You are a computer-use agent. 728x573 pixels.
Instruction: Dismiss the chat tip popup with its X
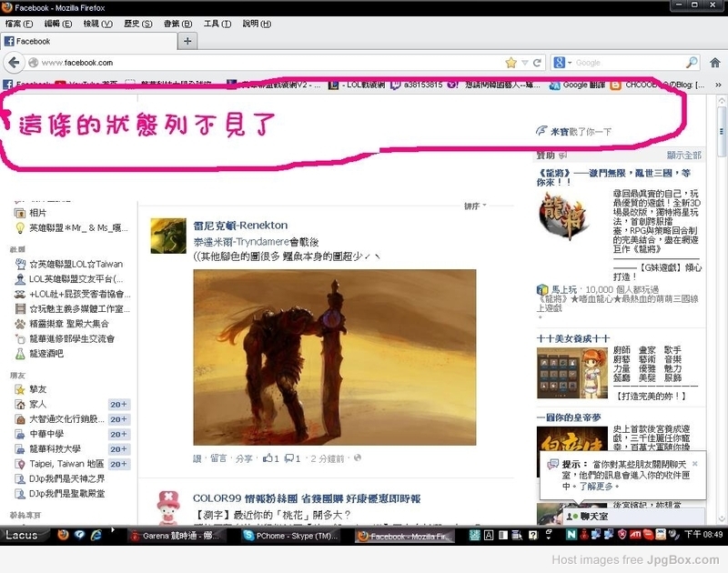coord(695,462)
